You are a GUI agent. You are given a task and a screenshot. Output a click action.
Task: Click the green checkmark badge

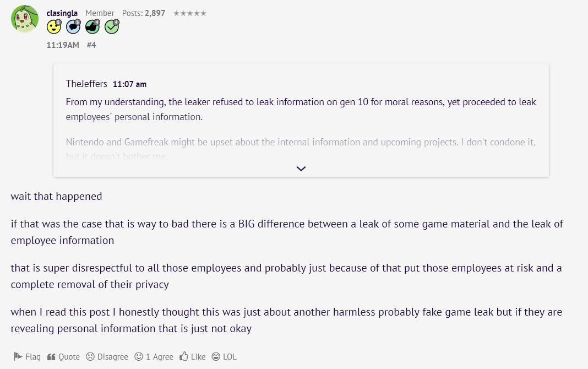[x=112, y=26]
